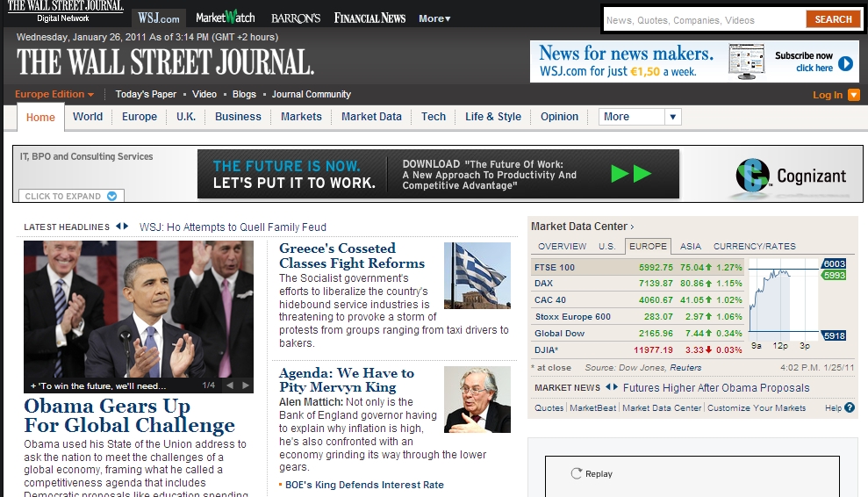868x497 pixels.
Task: Show next latest headline arrow
Action: tap(126, 226)
